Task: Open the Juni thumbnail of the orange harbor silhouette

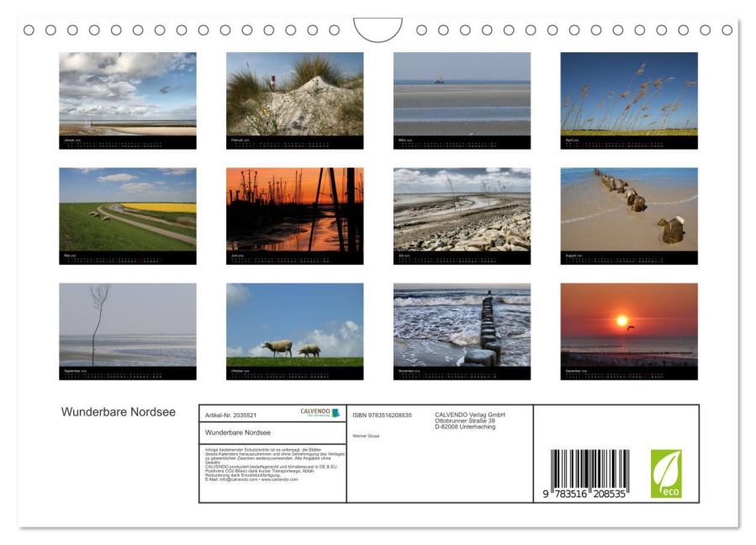Action: 294,216
